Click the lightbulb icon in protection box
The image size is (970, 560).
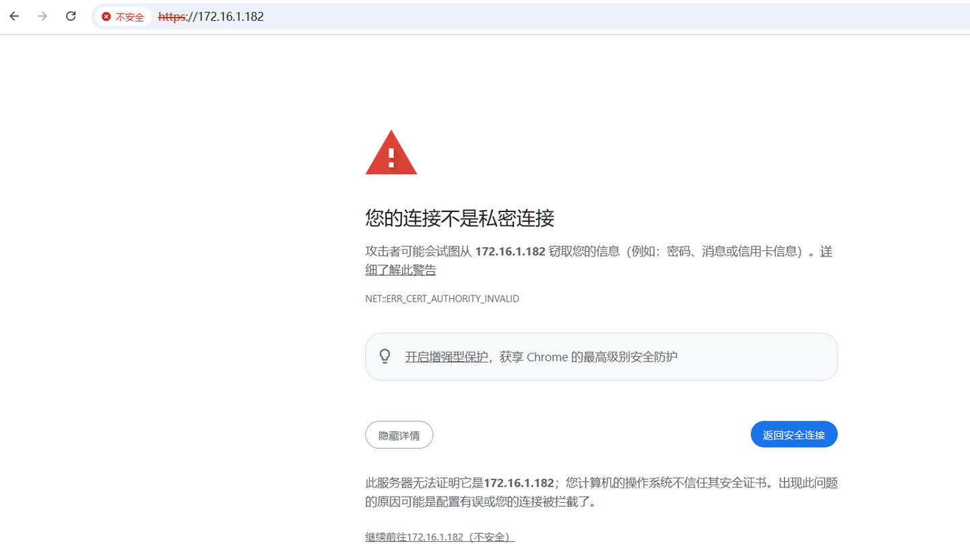point(385,356)
